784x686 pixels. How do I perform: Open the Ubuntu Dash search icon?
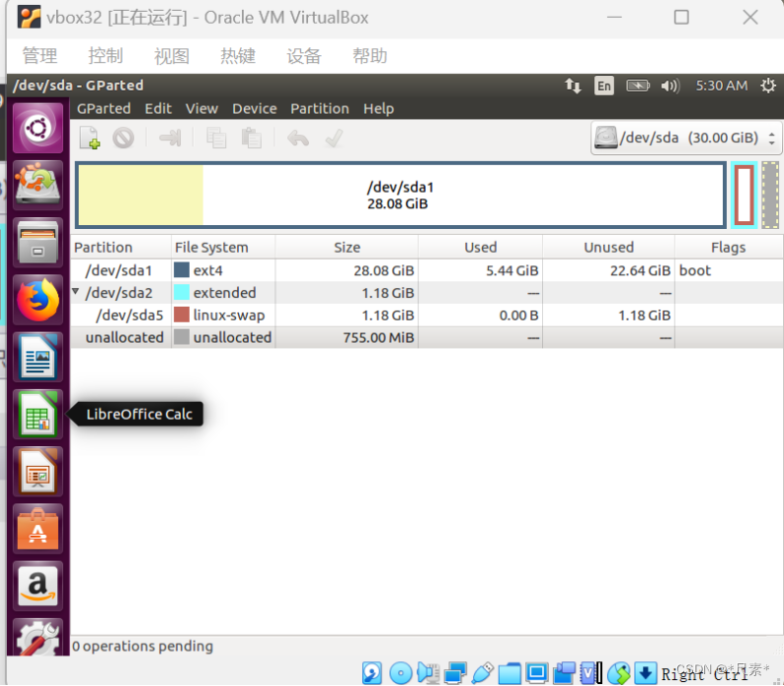[x=38, y=128]
